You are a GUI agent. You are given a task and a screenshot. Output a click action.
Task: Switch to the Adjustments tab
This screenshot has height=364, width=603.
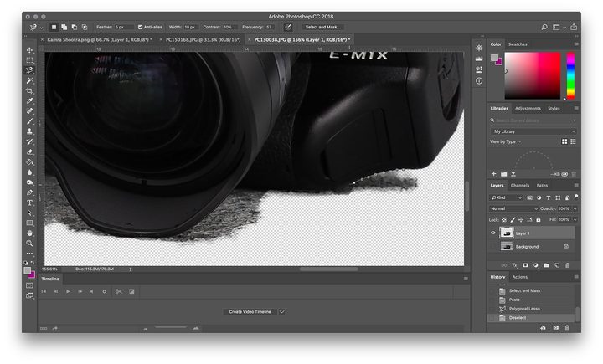[528, 109]
